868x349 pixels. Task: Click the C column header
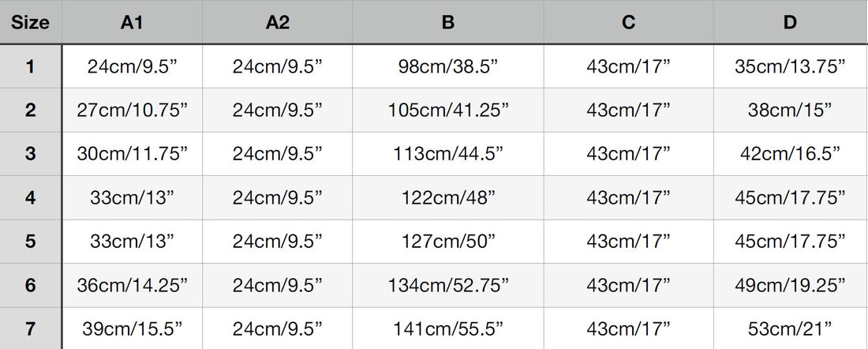point(628,22)
